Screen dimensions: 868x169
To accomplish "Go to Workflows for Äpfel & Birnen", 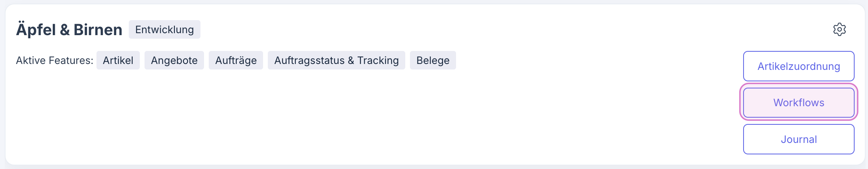I will (798, 103).
